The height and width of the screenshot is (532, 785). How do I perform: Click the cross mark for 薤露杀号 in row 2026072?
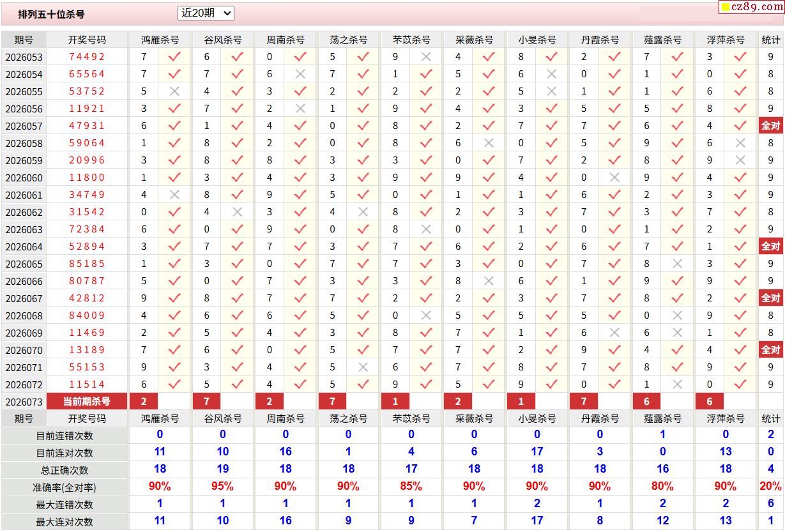click(x=678, y=384)
